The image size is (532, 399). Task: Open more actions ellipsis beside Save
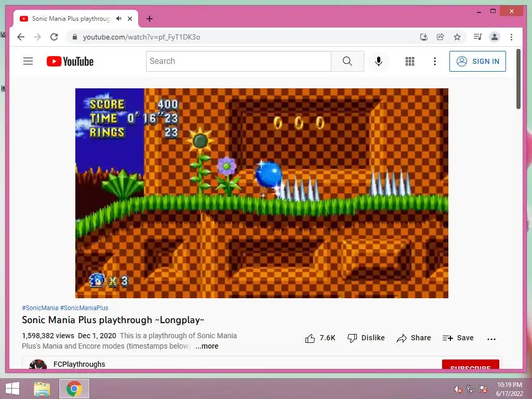[x=491, y=339]
